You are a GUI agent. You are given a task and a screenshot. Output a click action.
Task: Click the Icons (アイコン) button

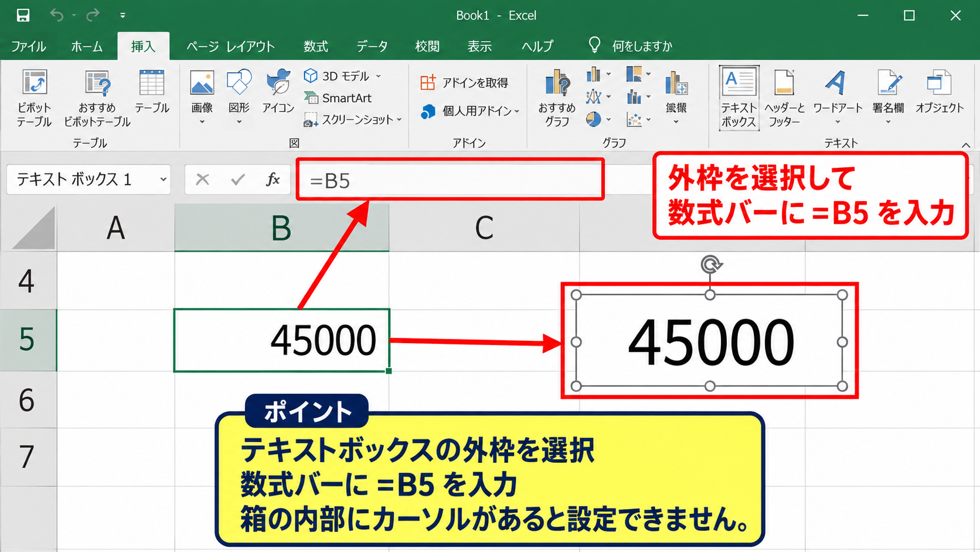coord(278,91)
